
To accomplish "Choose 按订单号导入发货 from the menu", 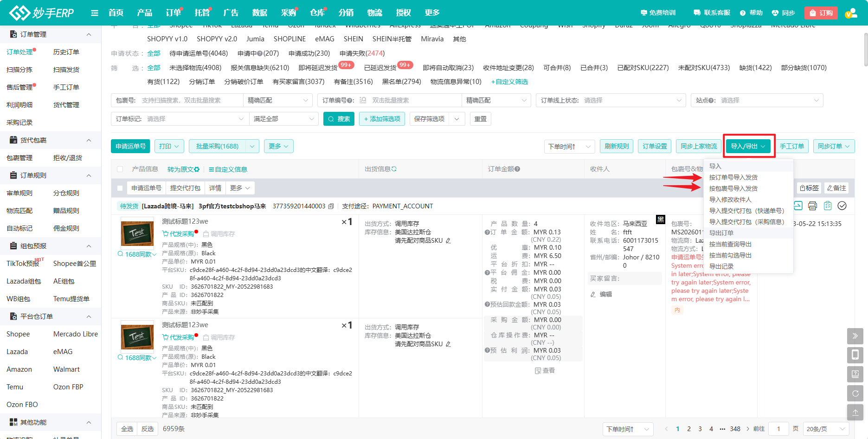I will [733, 177].
